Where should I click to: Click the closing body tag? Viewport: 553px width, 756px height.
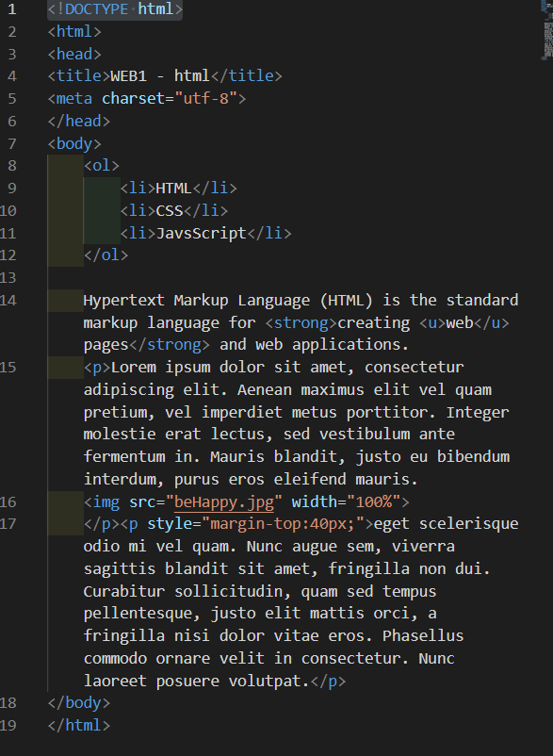pos(79,703)
